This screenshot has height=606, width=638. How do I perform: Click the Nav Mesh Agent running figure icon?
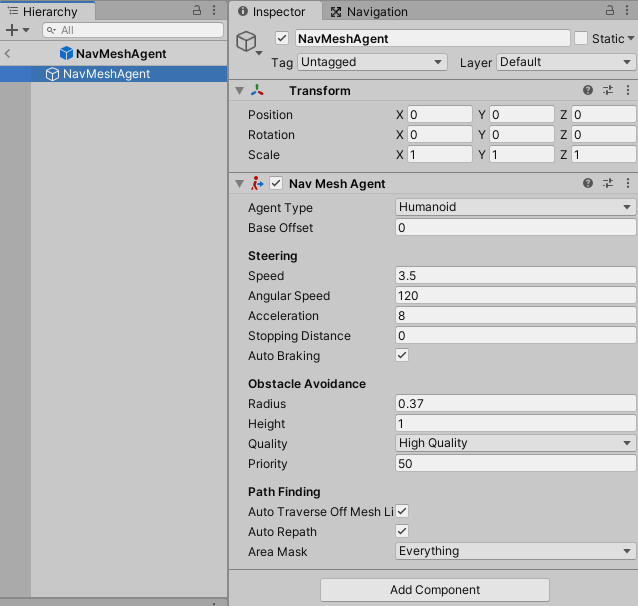257,184
